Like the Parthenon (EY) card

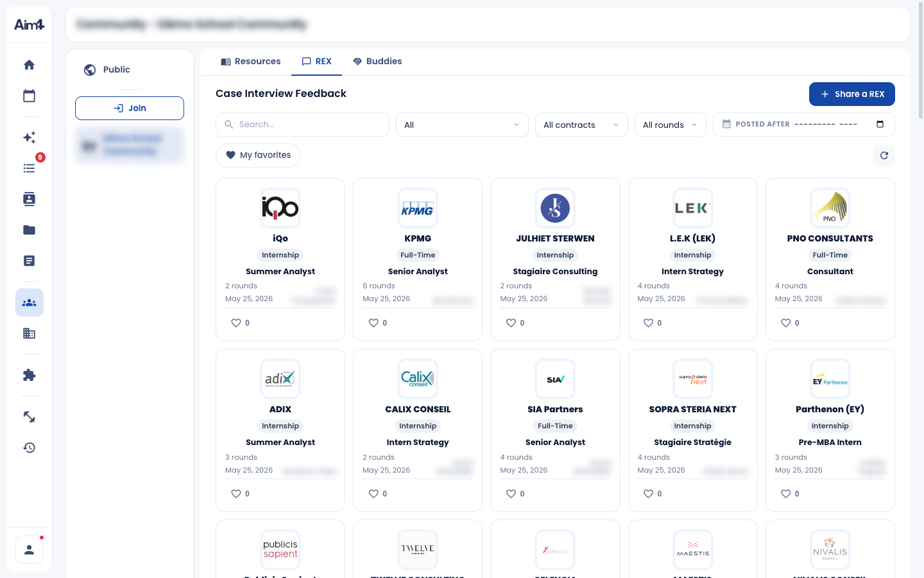click(x=785, y=494)
